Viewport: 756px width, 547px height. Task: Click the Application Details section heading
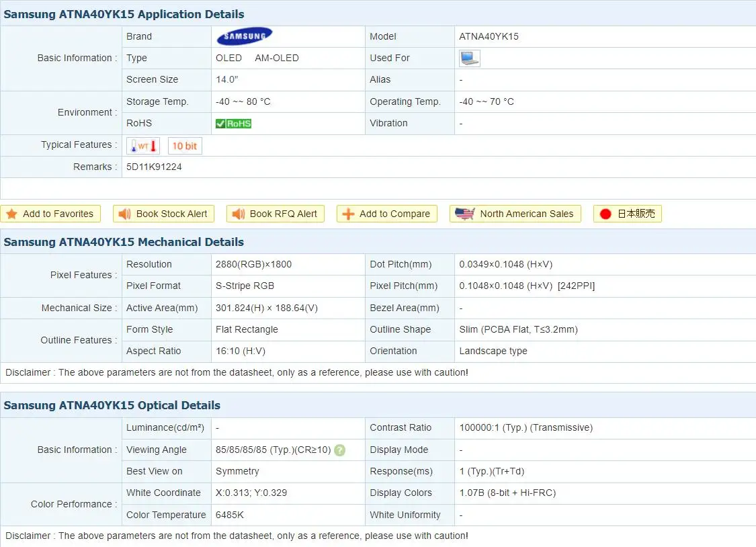coord(124,15)
